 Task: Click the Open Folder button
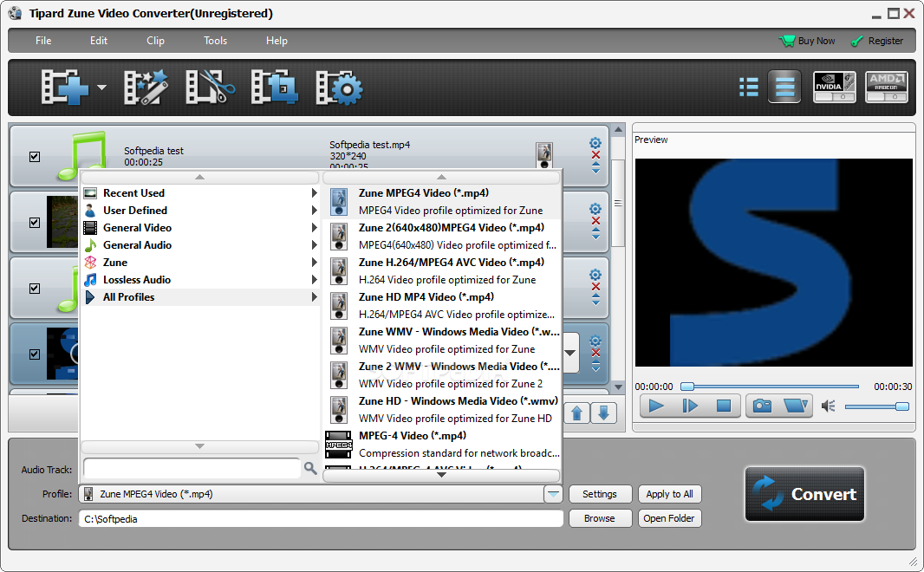click(669, 518)
